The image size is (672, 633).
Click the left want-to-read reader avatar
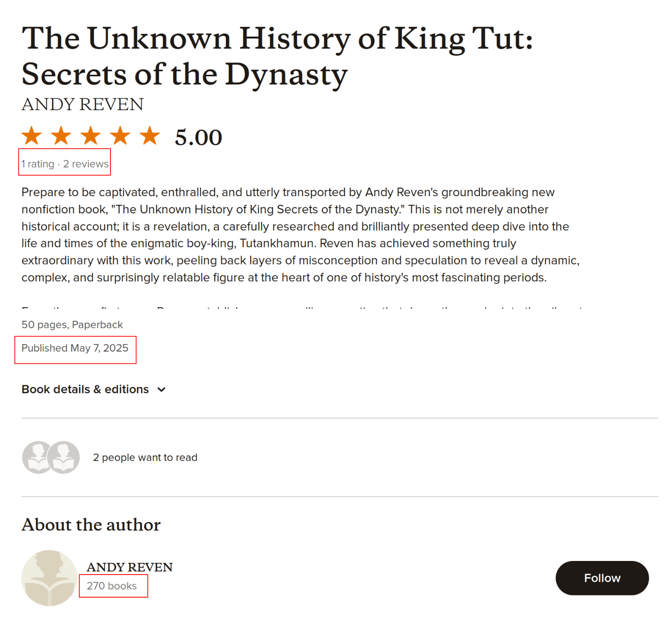[37, 457]
